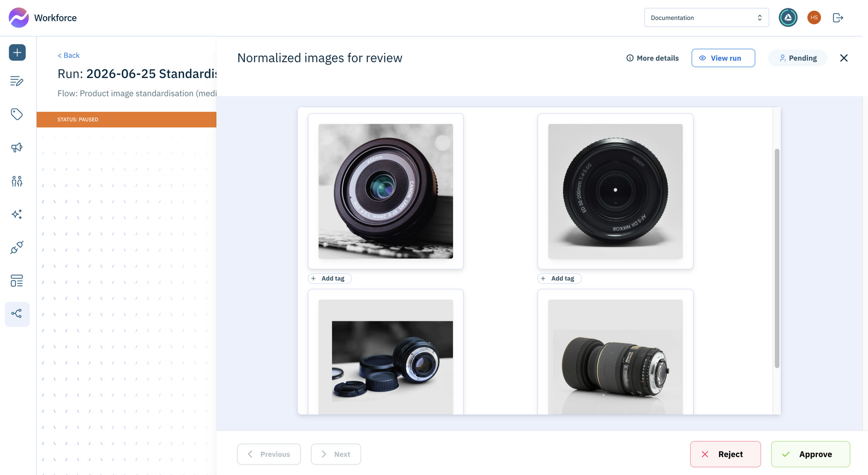The image size is (868, 475).
Task: Open the layout template icon in sidebar
Action: click(x=17, y=281)
